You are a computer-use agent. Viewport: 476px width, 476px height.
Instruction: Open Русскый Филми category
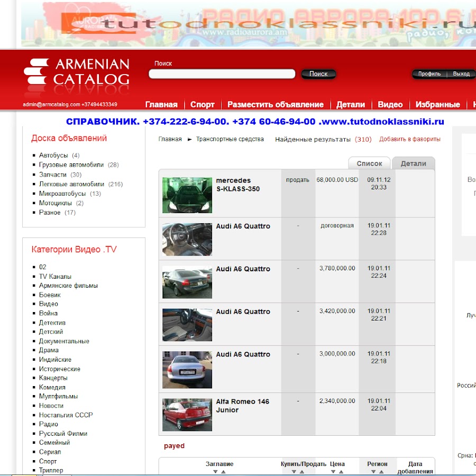click(63, 433)
